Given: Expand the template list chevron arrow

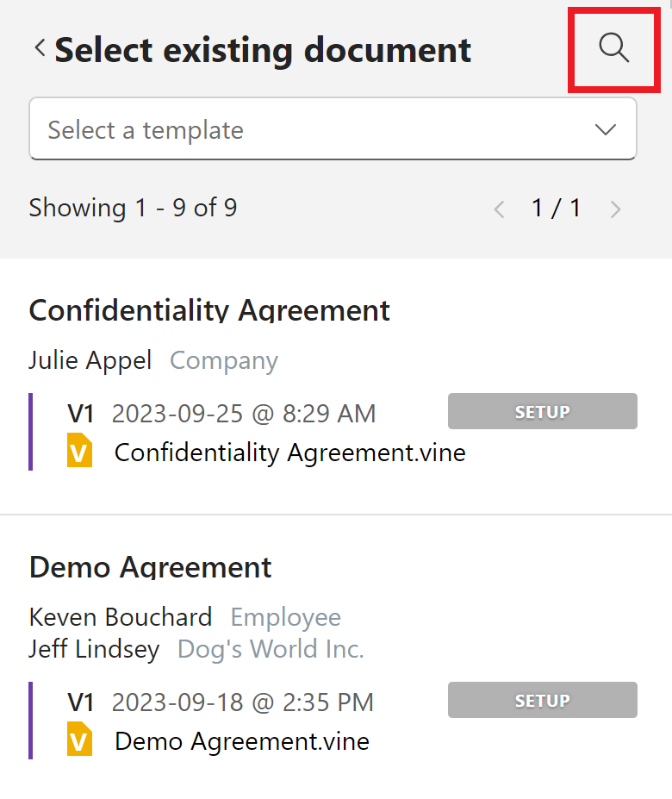Looking at the screenshot, I should click(x=606, y=130).
